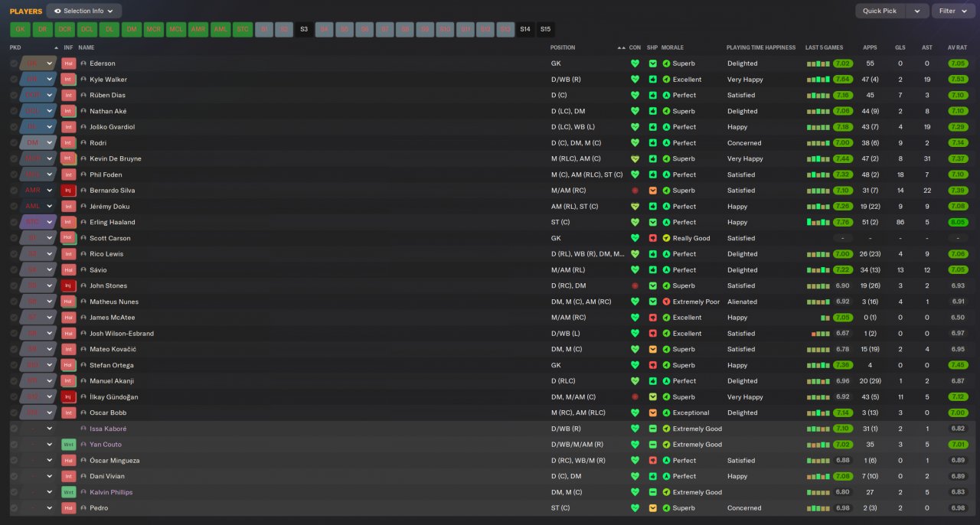The image size is (980, 525).
Task: Toggle the picked check circle for Kyle Walker
Action: (14, 80)
